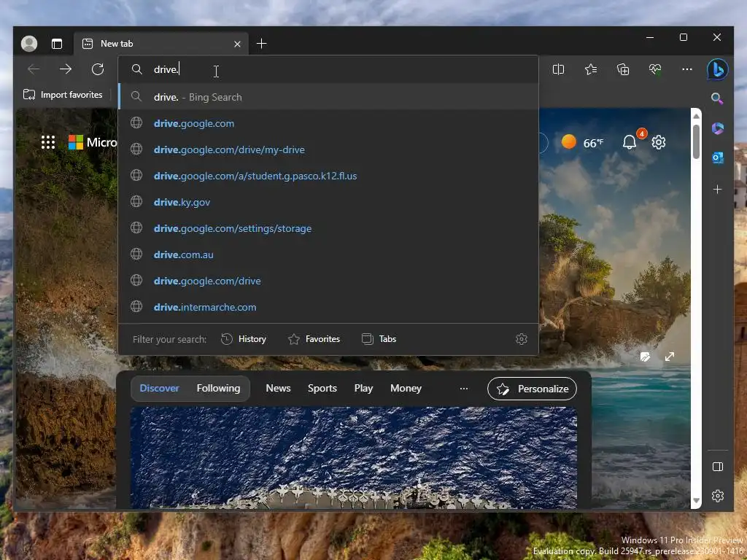Open the Play feed tab
Viewport: 747px width, 560px height.
coord(363,389)
